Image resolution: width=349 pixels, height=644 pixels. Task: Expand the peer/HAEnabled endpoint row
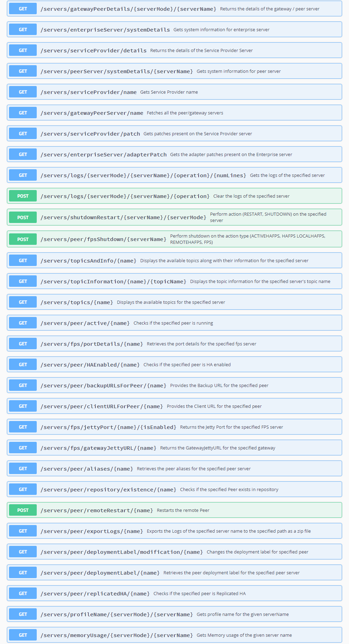(x=90, y=365)
